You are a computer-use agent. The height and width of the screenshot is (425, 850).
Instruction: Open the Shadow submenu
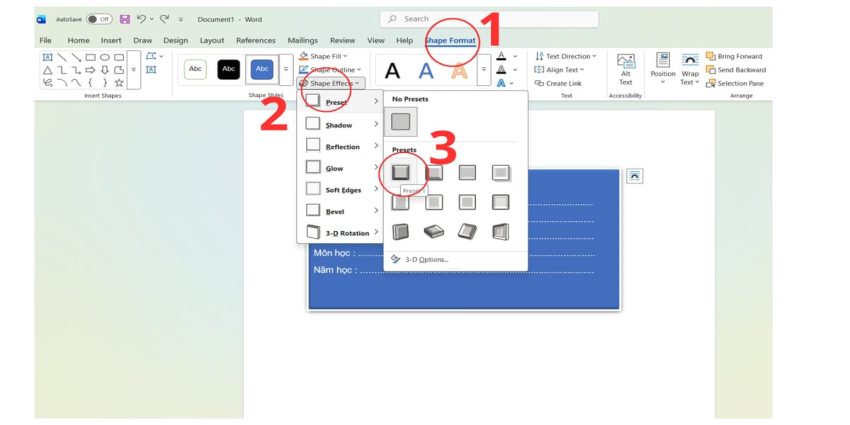(x=342, y=124)
